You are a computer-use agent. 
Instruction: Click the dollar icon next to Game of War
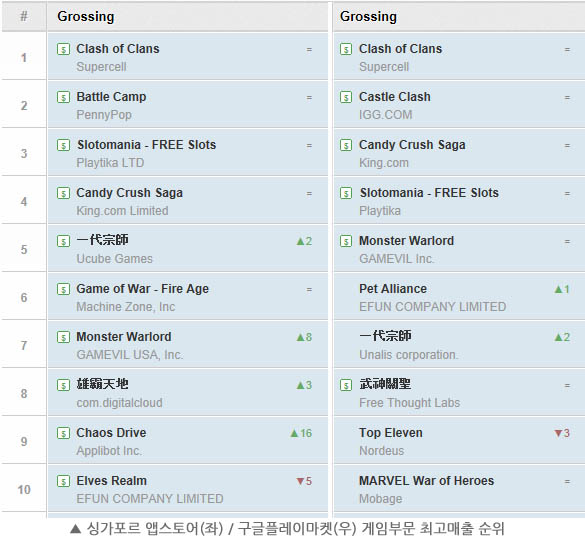[x=63, y=289]
